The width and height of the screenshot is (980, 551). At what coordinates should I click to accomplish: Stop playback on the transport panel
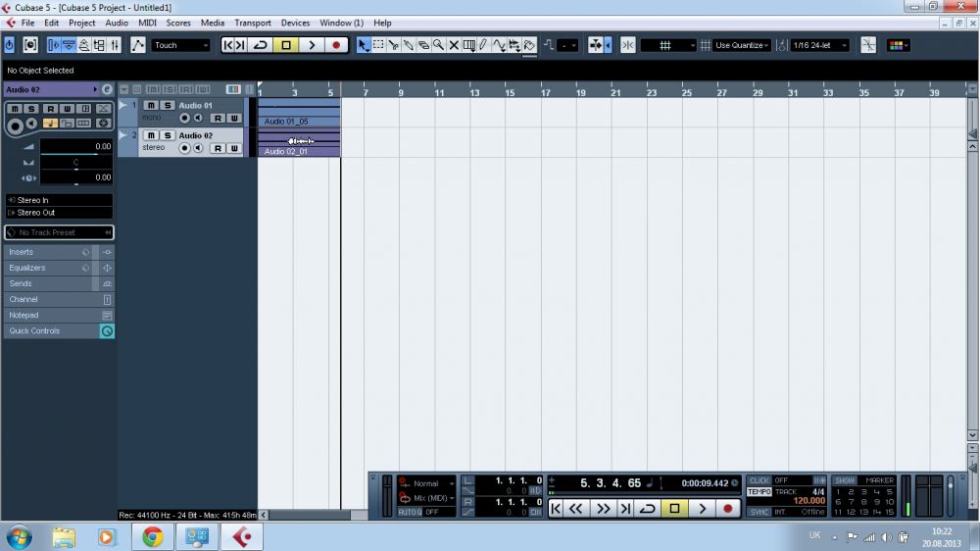[x=674, y=509]
